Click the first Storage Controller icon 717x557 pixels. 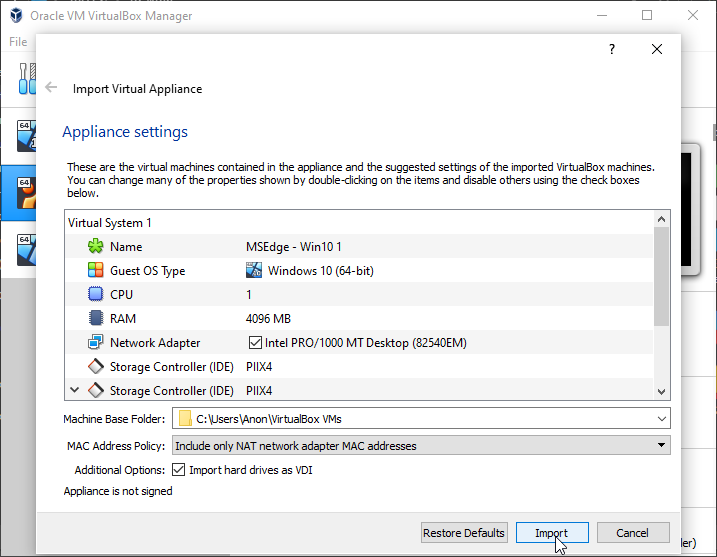click(96, 367)
